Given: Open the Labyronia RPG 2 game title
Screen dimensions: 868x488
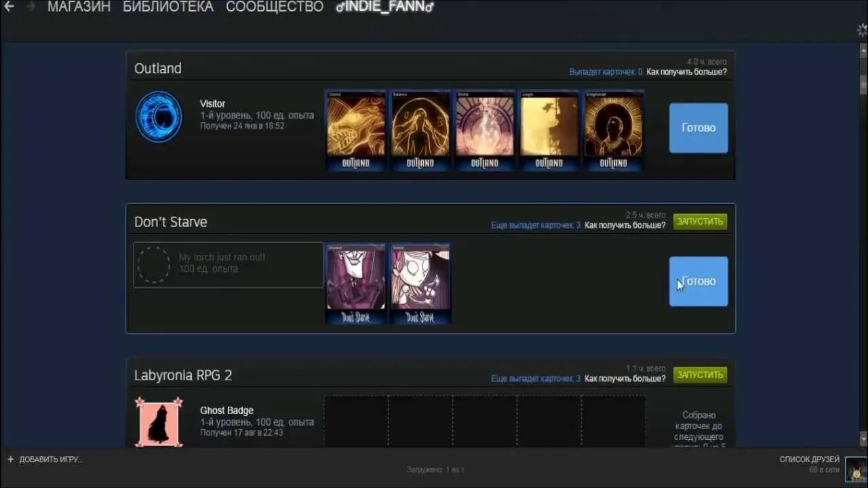Looking at the screenshot, I should tap(183, 375).
